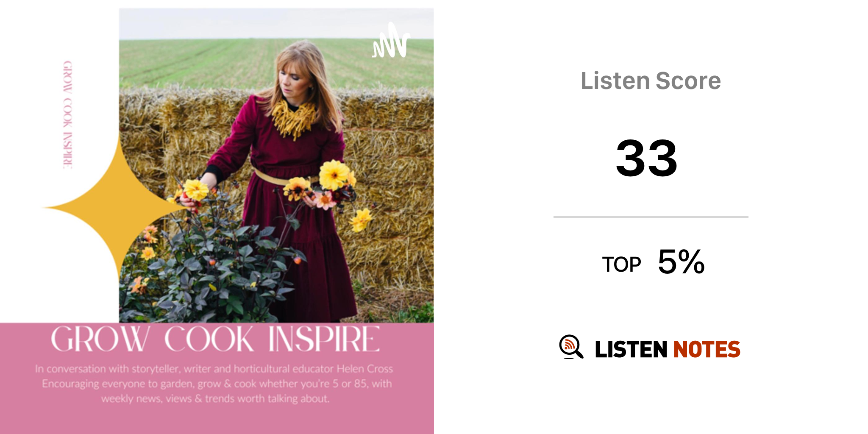The width and height of the screenshot is (868, 434).
Task: Click the Listen Score heading
Action: [x=651, y=81]
